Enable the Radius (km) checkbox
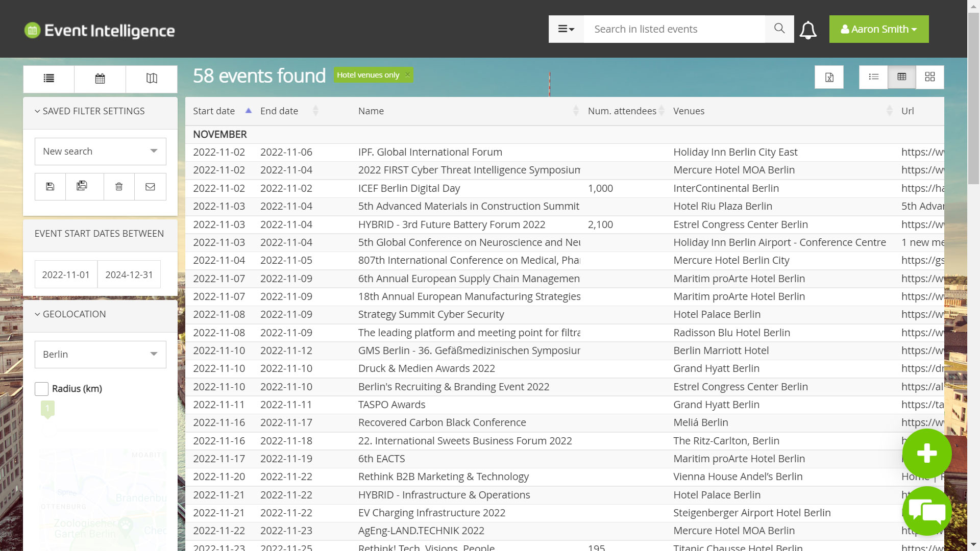The image size is (980, 551). [x=42, y=389]
